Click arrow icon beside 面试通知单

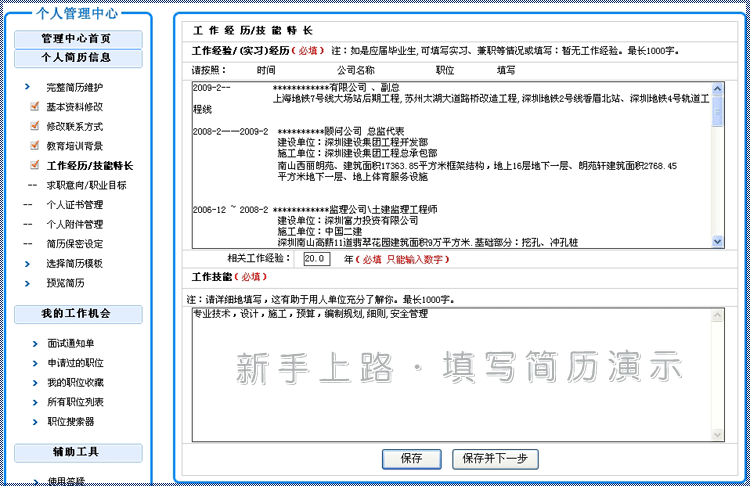(35, 344)
